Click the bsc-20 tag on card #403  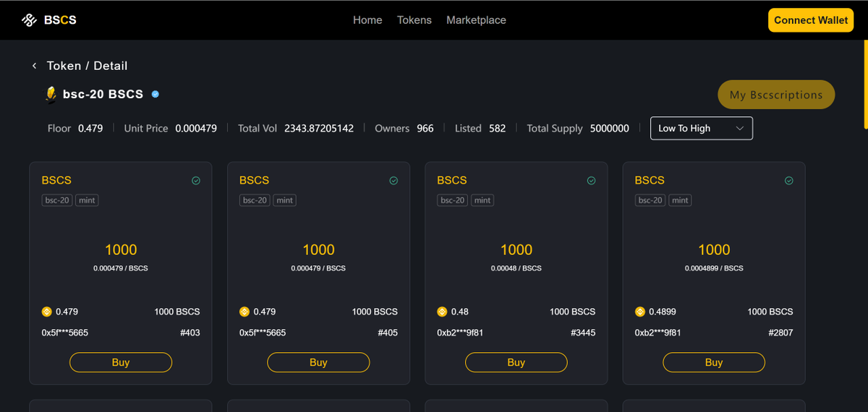coord(57,200)
